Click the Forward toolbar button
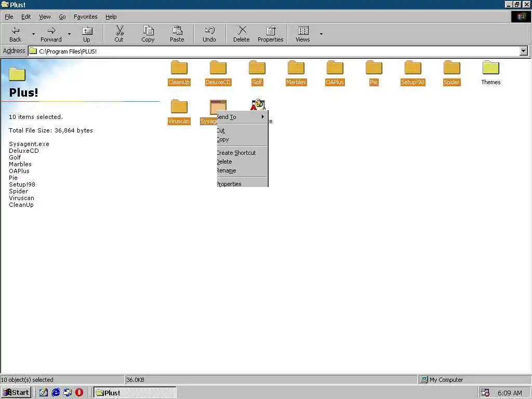532x399 pixels. point(51,34)
